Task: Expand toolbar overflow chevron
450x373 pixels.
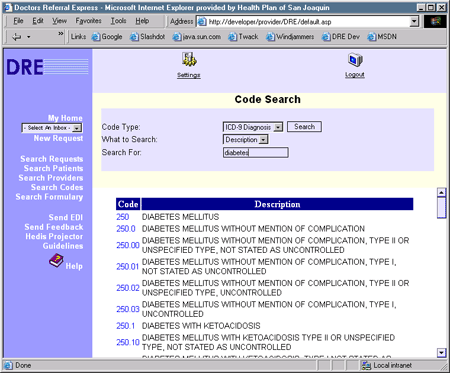Action: 61,34
